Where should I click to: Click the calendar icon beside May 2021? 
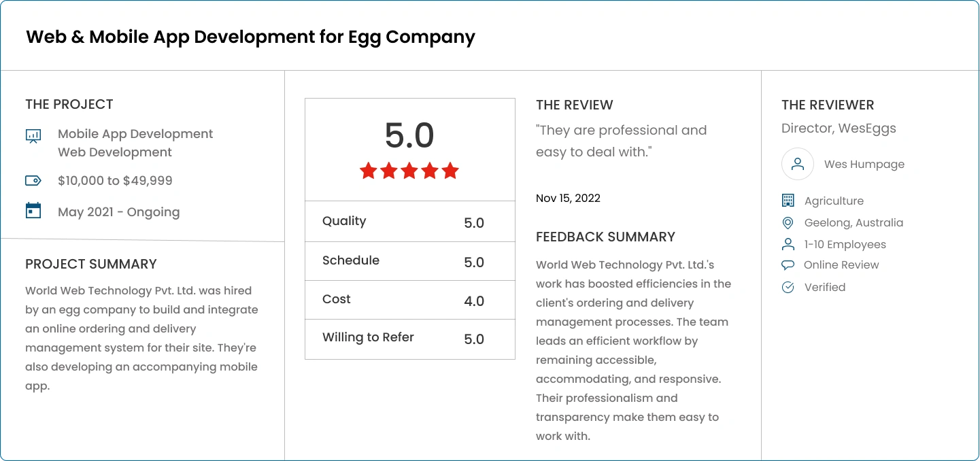33,211
